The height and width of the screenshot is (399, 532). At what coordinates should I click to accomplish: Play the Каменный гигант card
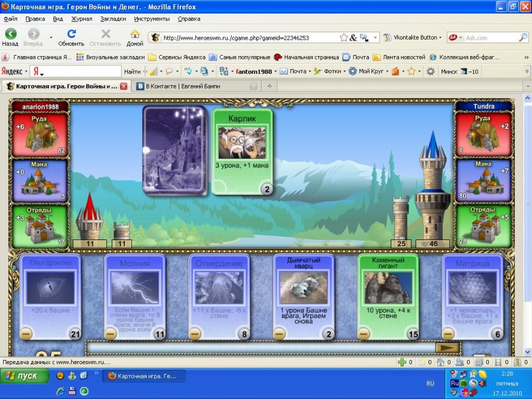click(x=388, y=296)
